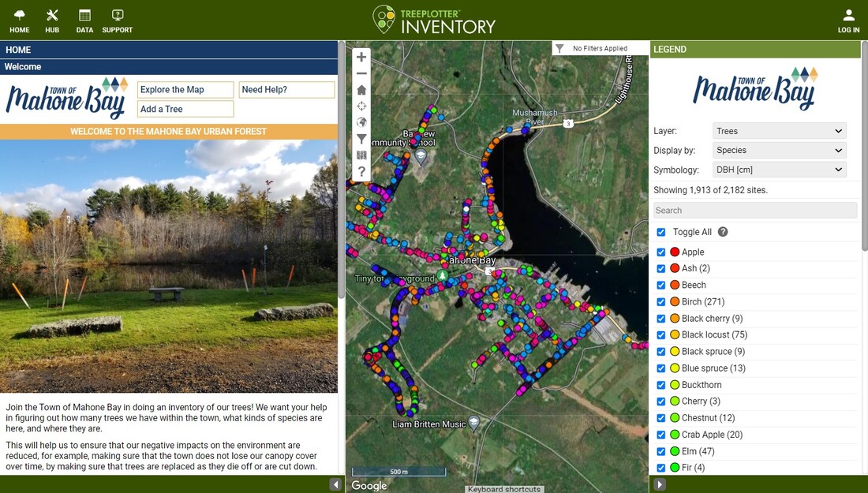Screen dimensions: 868x493
Task: Open the HUB tools icon in header
Action: tap(52, 21)
